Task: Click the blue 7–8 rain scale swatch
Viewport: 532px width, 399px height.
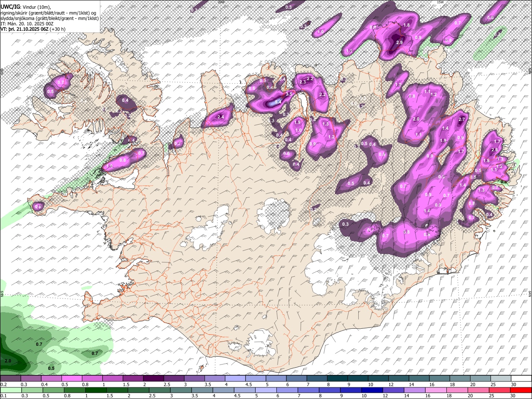Action: [308, 390]
